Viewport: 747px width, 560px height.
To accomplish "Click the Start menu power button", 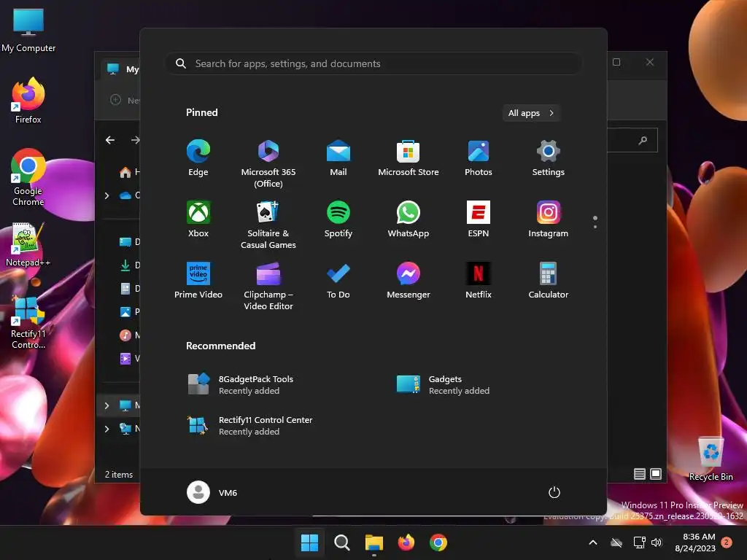I will [554, 492].
